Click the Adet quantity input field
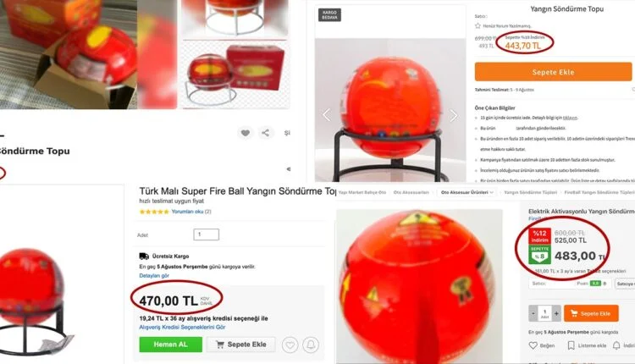Screen dimensions: 635x364 coord(206,234)
